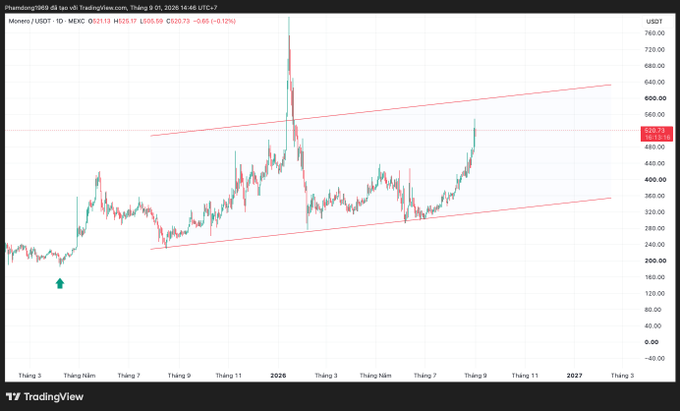Image resolution: width=680 pixels, height=411 pixels.
Task: Click the close value C520.73
Action: 177,21
